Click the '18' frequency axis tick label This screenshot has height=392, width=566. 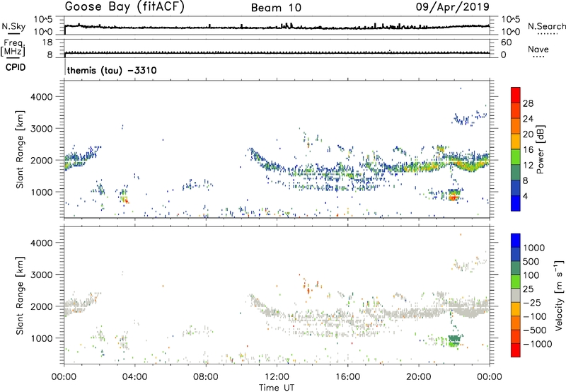pos(47,42)
